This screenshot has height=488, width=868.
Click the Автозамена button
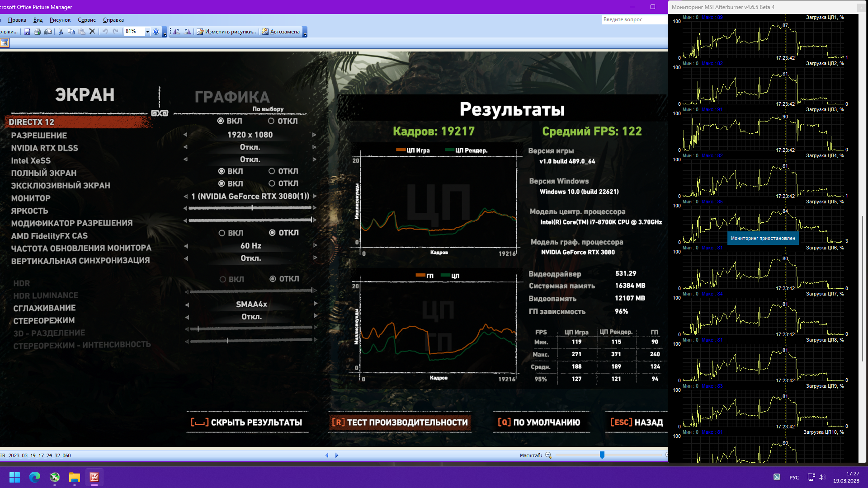281,32
